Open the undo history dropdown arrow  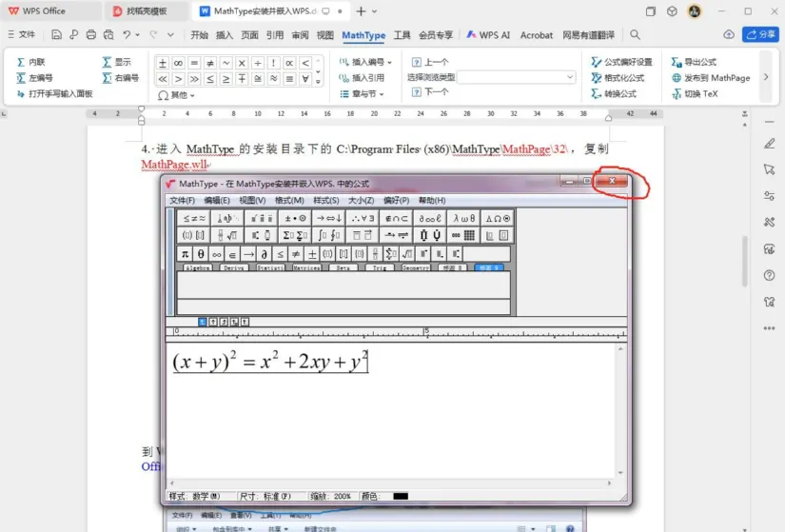tap(137, 35)
